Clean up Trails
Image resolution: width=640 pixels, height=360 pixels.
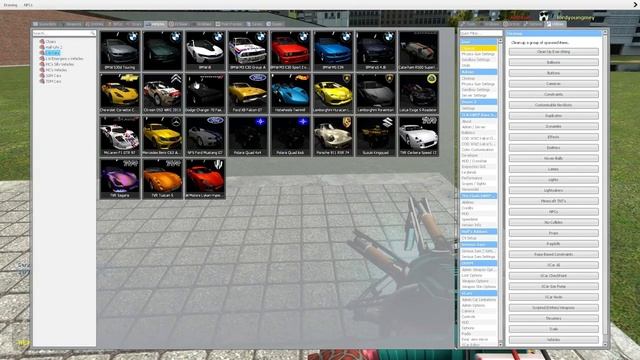tap(553, 329)
